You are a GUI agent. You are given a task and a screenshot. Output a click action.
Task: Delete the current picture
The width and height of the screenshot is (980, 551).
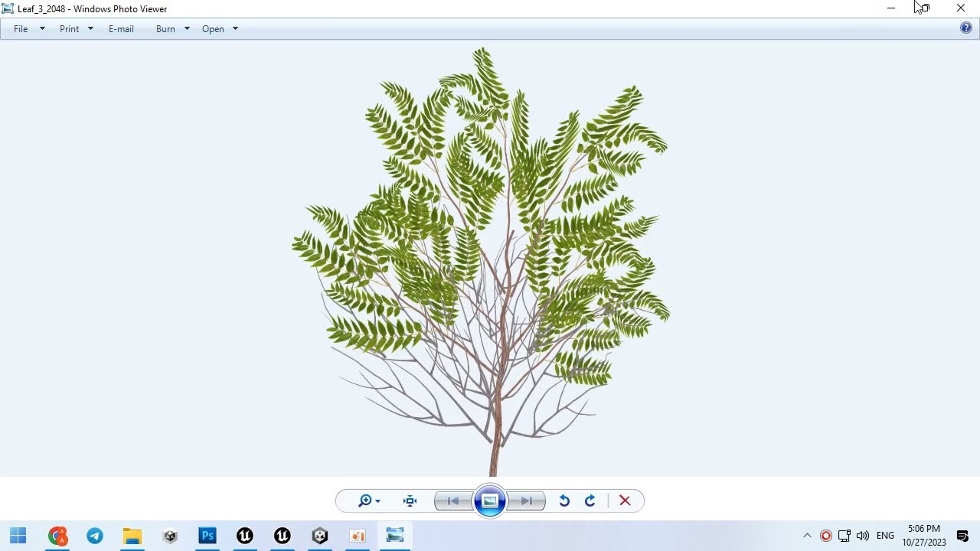point(625,500)
